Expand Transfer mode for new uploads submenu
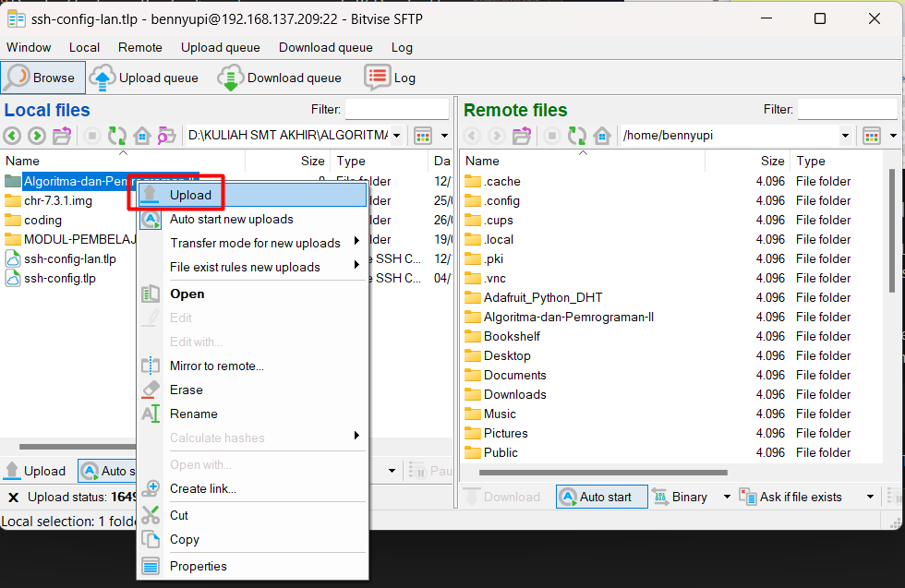This screenshot has height=588, width=905. point(356,241)
